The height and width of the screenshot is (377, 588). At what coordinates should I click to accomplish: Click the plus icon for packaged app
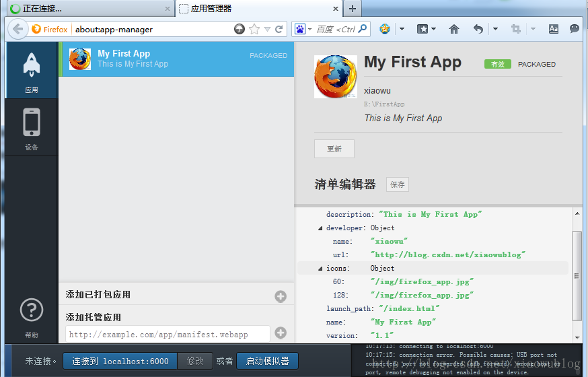[x=281, y=296]
